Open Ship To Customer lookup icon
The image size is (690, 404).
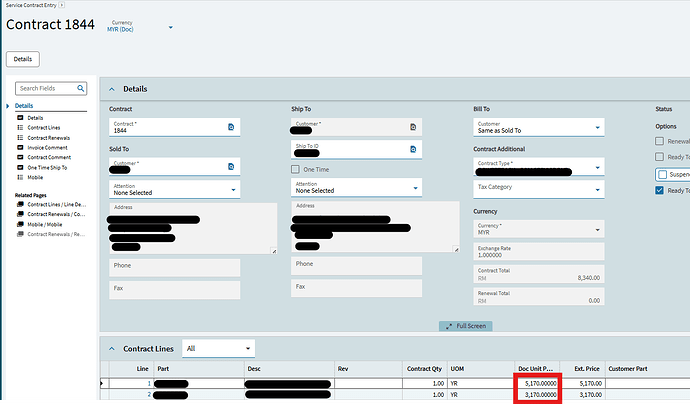point(413,127)
